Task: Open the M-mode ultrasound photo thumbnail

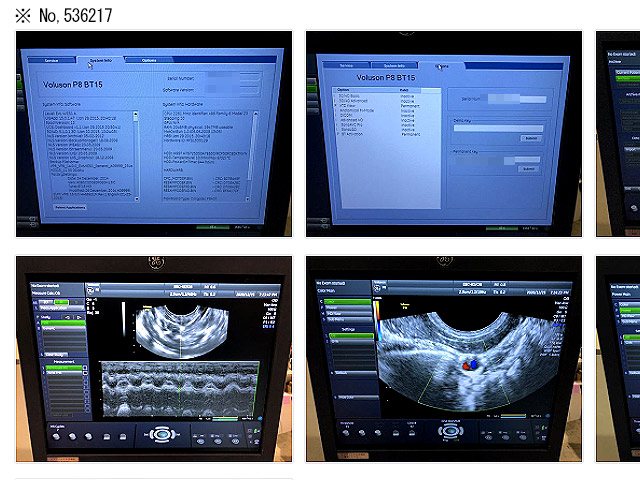Action: 154,359
